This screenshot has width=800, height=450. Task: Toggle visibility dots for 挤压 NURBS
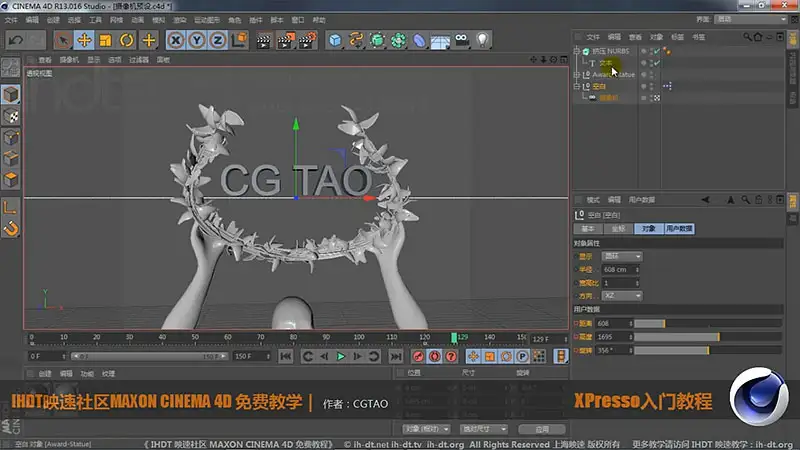(x=652, y=51)
